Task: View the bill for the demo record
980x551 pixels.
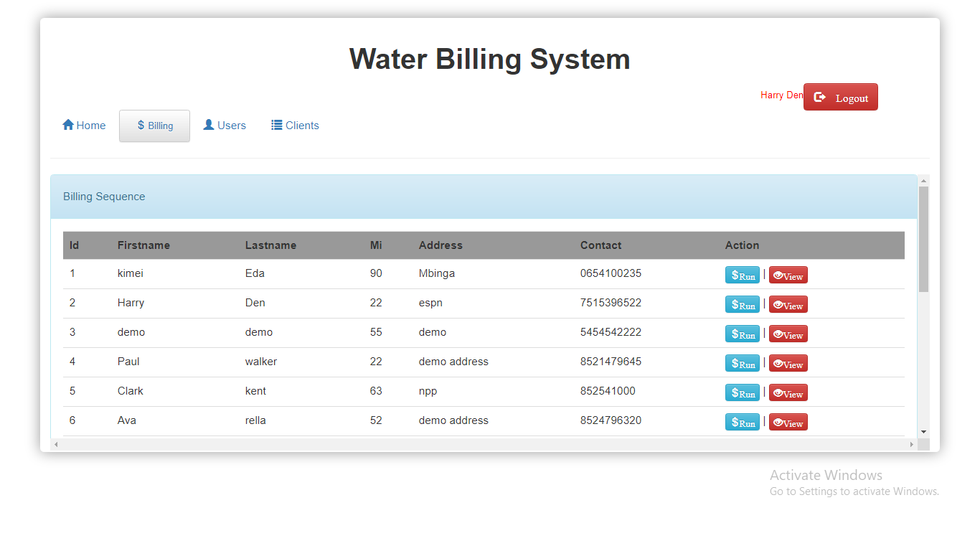Action: coord(788,334)
